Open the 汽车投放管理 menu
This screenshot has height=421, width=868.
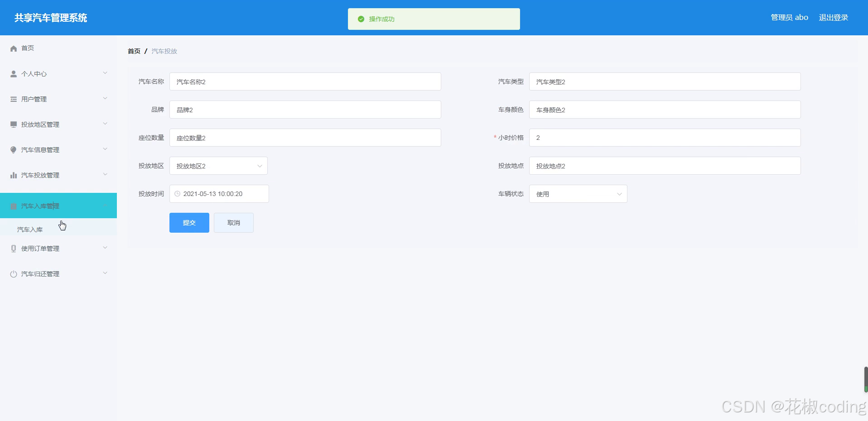pos(58,175)
